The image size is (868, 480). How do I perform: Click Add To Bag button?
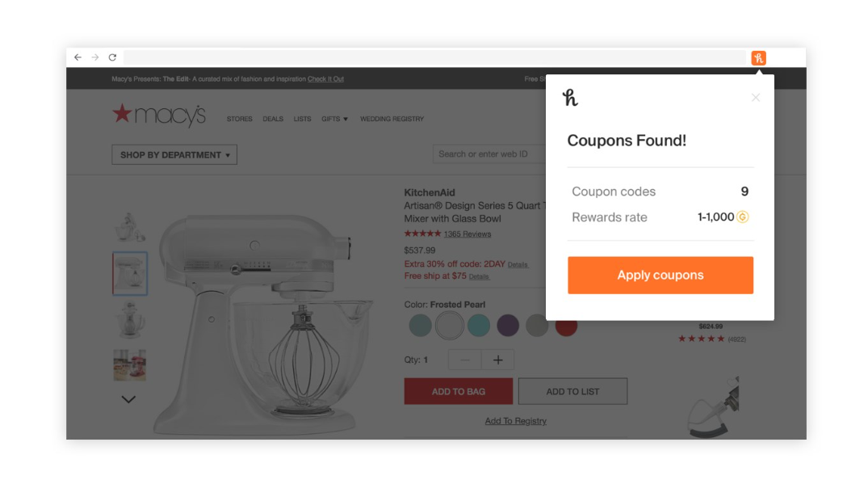(459, 391)
